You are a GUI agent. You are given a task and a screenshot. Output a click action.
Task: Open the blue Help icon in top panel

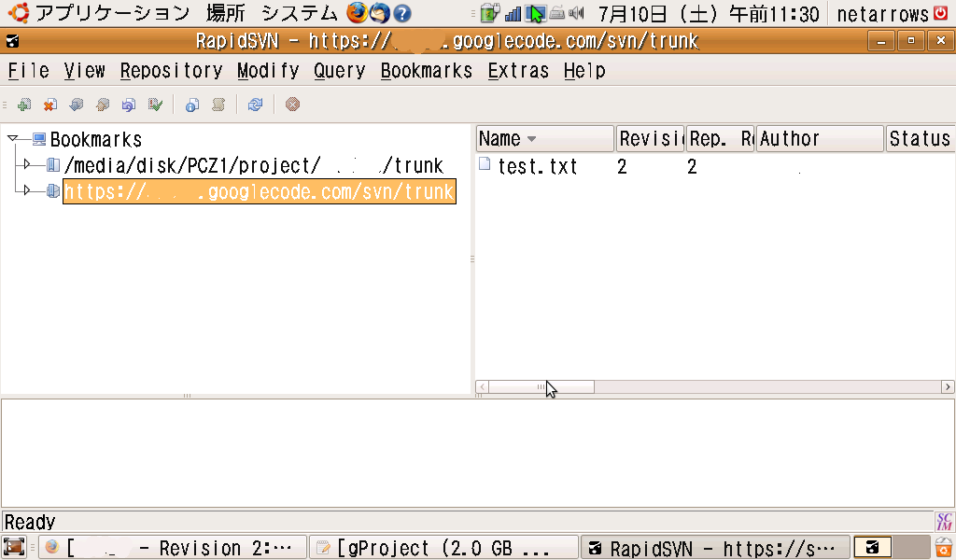coord(401,13)
